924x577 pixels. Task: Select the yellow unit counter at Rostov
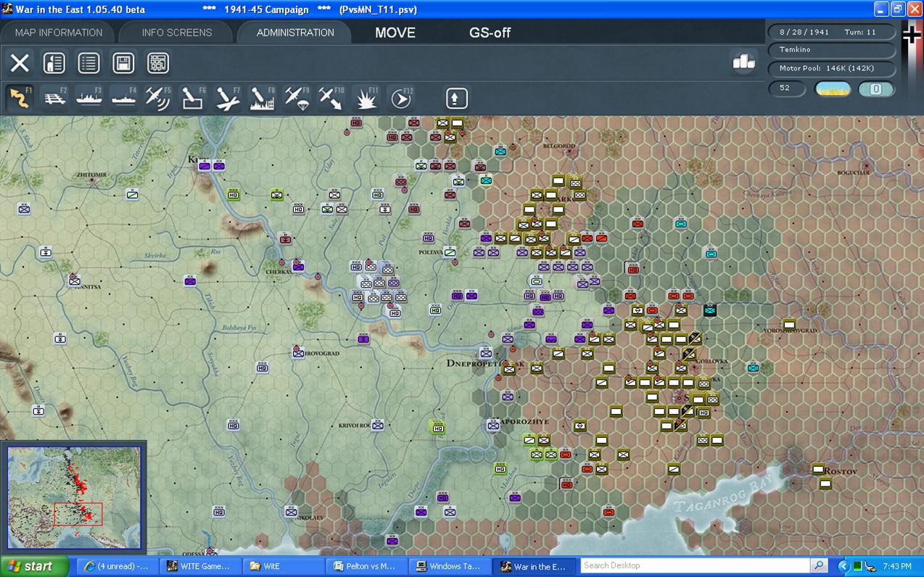coord(818,469)
